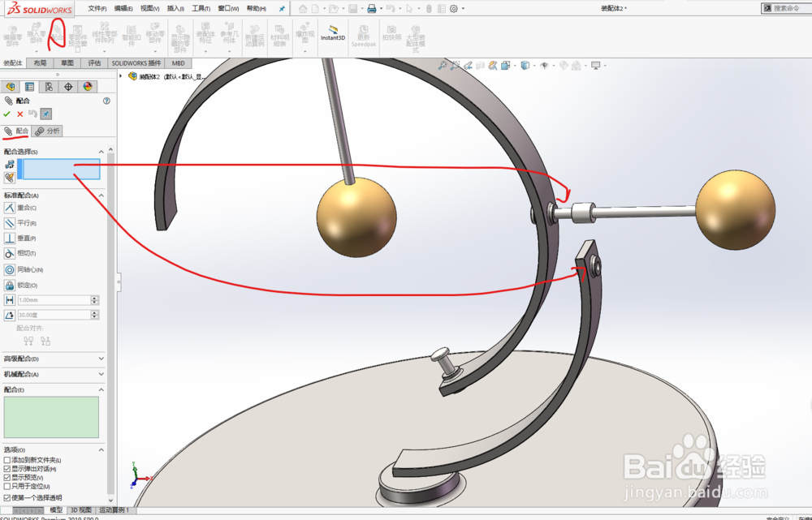Click the undo arrow in Mate panel

[x=32, y=114]
